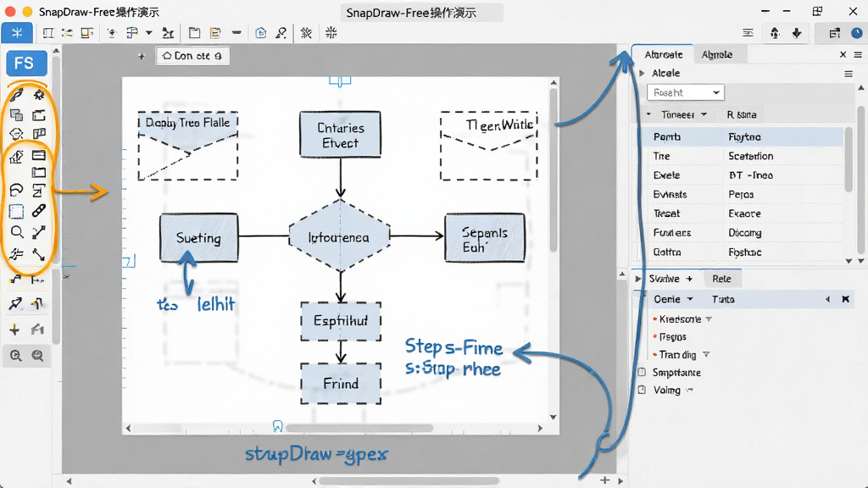Click the down arrow icon in top-right toolbar
Image resolution: width=868 pixels, height=488 pixels.
click(x=797, y=33)
